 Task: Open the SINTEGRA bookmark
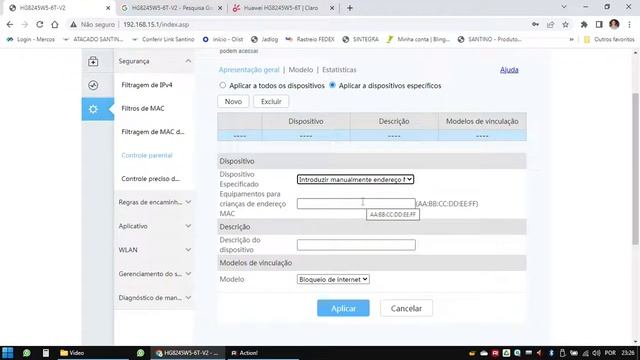pos(360,39)
